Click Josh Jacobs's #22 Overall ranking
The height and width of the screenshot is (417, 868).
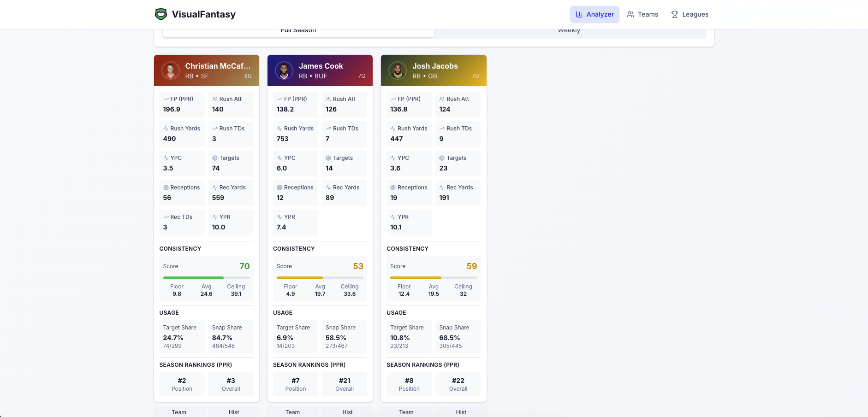[458, 384]
